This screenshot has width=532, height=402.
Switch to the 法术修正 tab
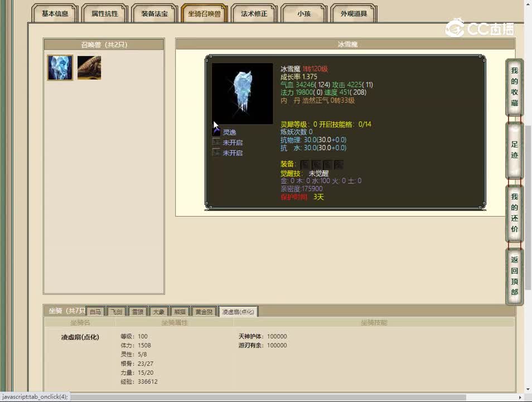(254, 13)
